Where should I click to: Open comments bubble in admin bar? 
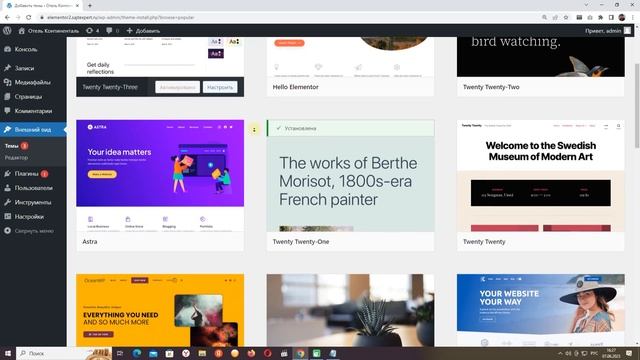point(112,31)
